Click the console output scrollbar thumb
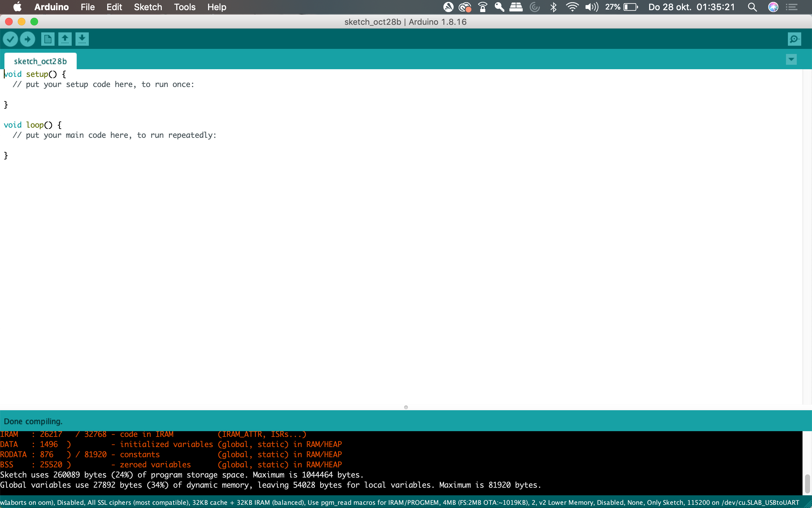 807,484
